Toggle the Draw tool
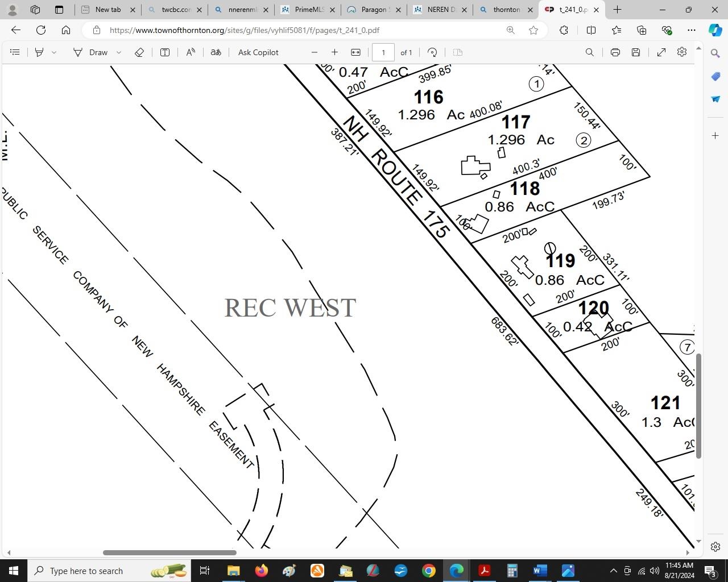 (x=91, y=52)
